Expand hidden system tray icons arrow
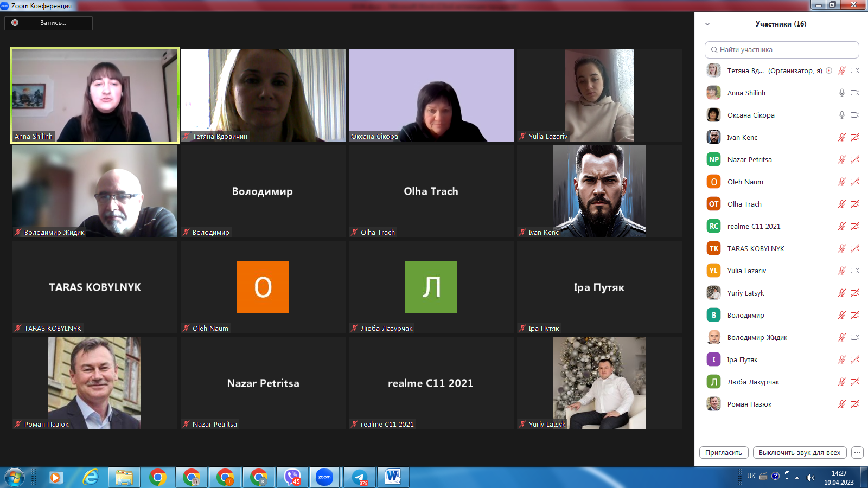Viewport: 868px width, 488px height. [x=797, y=477]
